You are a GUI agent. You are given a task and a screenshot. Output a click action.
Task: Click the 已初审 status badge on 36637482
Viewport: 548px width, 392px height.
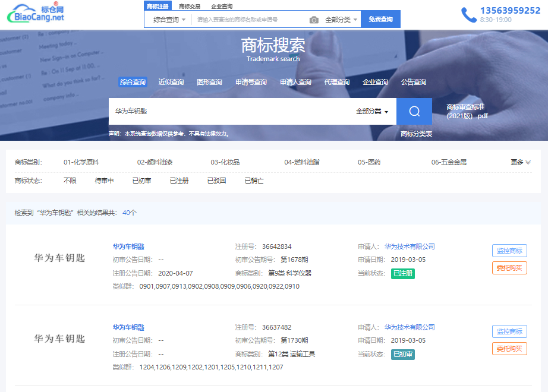tap(403, 354)
